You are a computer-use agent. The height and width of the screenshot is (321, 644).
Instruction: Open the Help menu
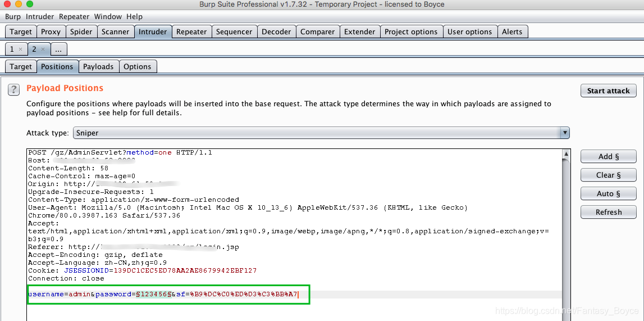point(134,17)
